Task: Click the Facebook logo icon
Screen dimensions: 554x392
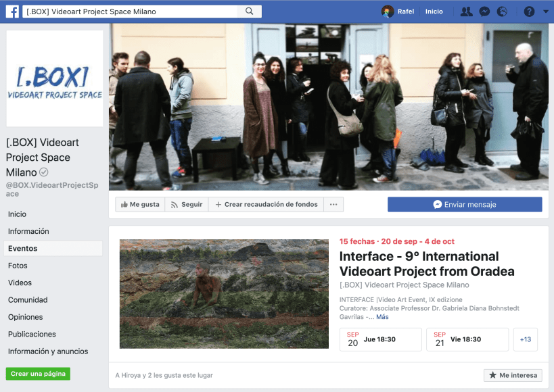Action: pos(12,11)
